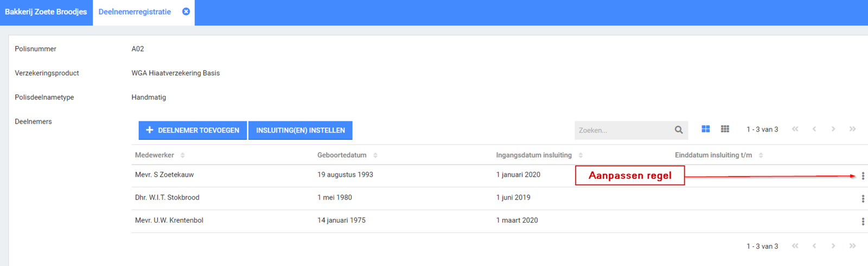Go to the previous page in bottom pagination
Image resolution: width=868 pixels, height=266 pixels.
click(x=814, y=246)
